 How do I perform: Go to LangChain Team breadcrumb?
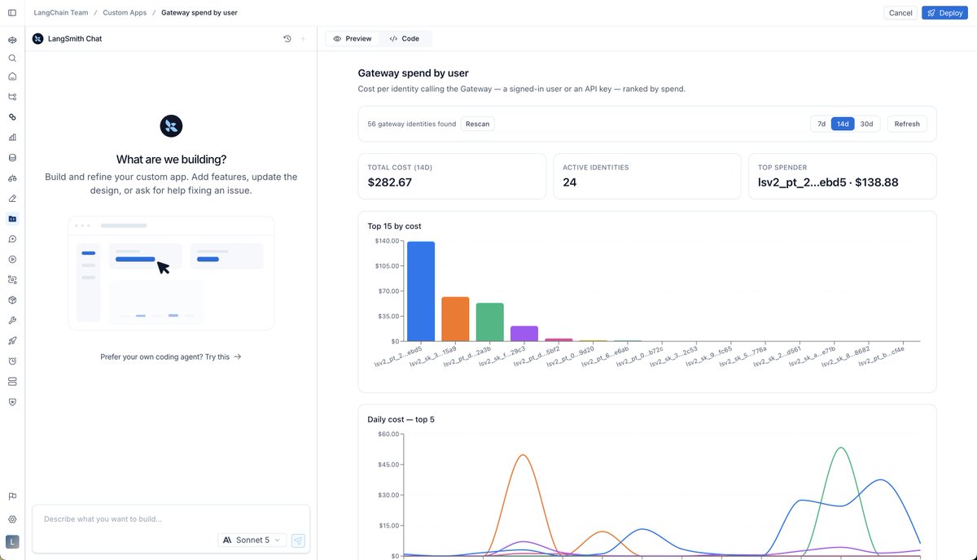pos(61,13)
